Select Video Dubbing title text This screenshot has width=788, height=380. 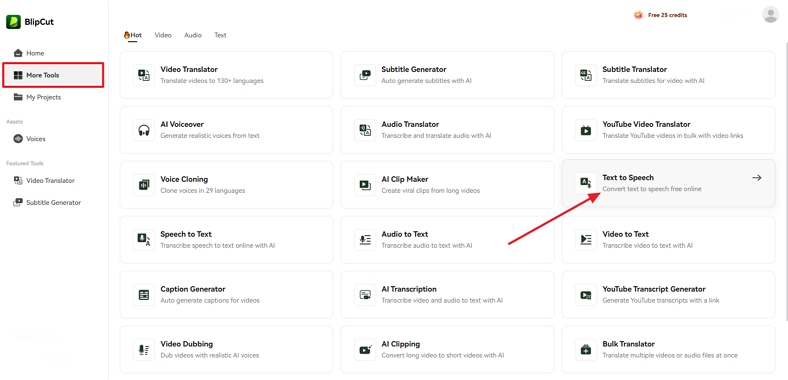(x=186, y=344)
